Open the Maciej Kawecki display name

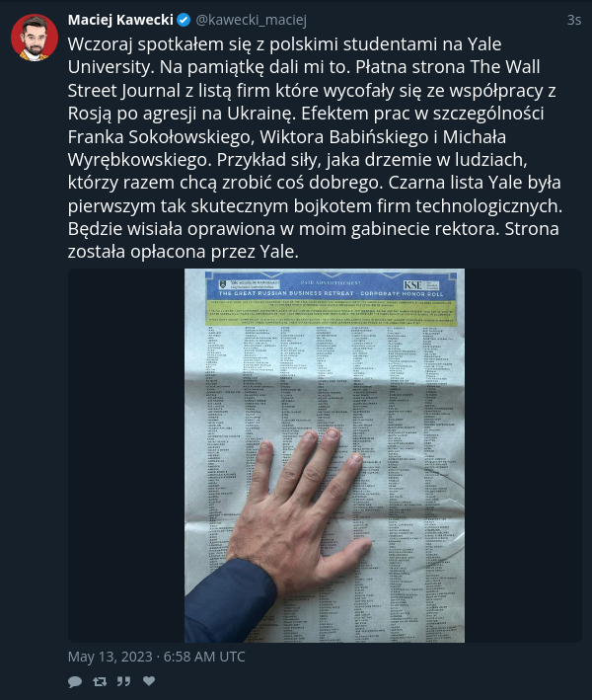(x=120, y=20)
